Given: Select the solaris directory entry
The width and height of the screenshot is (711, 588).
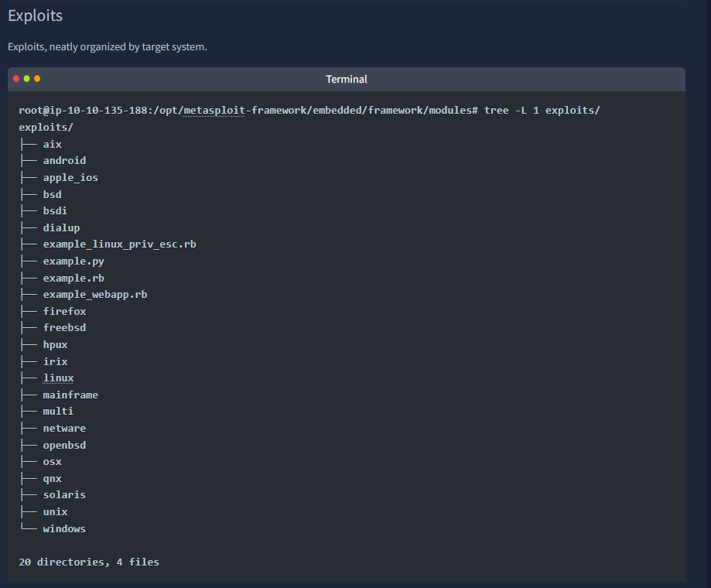Looking at the screenshot, I should pos(64,495).
